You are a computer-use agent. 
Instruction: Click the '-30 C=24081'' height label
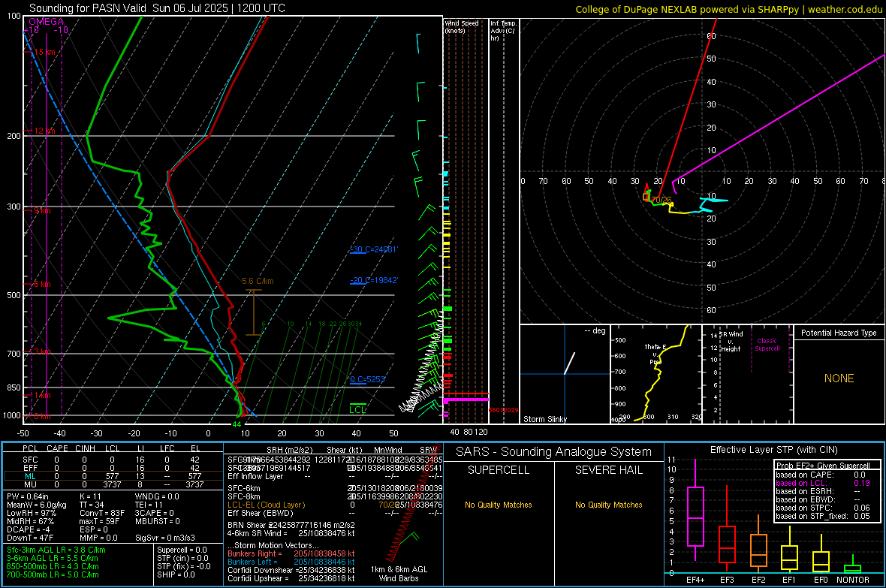coord(374,249)
